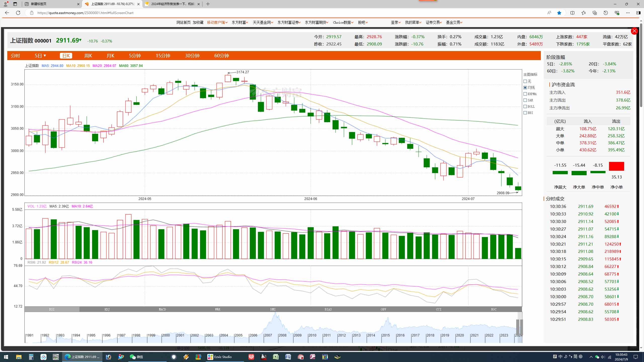This screenshot has height=362, width=644.
Task: Expand the 5日 period dropdown
Action: point(40,56)
